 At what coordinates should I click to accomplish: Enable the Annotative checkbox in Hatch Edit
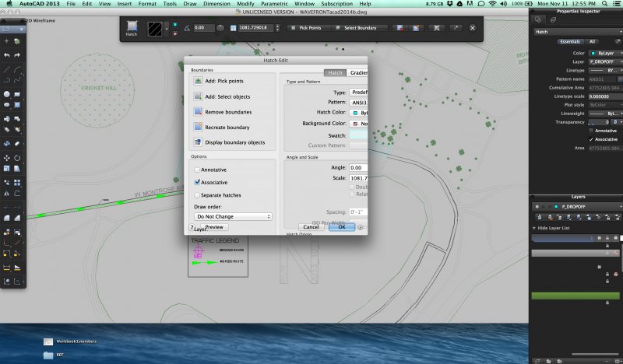coord(198,170)
